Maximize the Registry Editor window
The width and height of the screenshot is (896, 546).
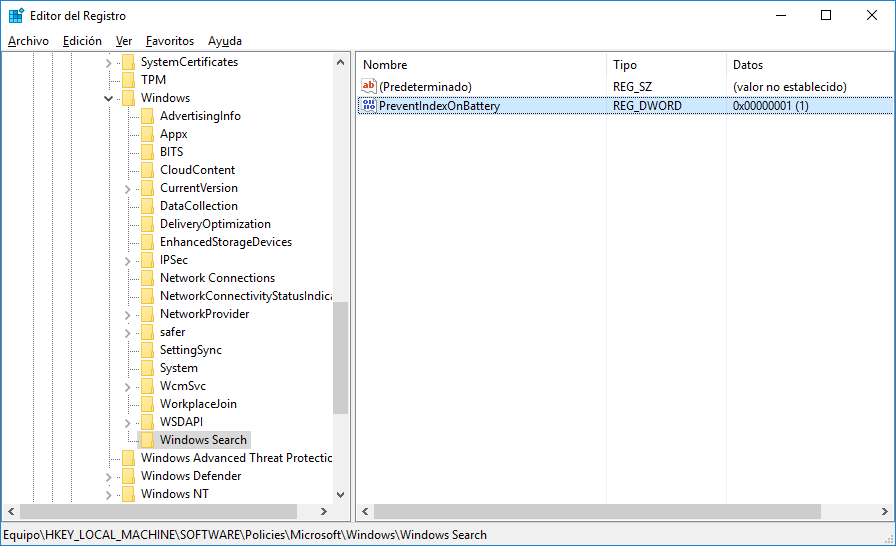[x=826, y=15]
